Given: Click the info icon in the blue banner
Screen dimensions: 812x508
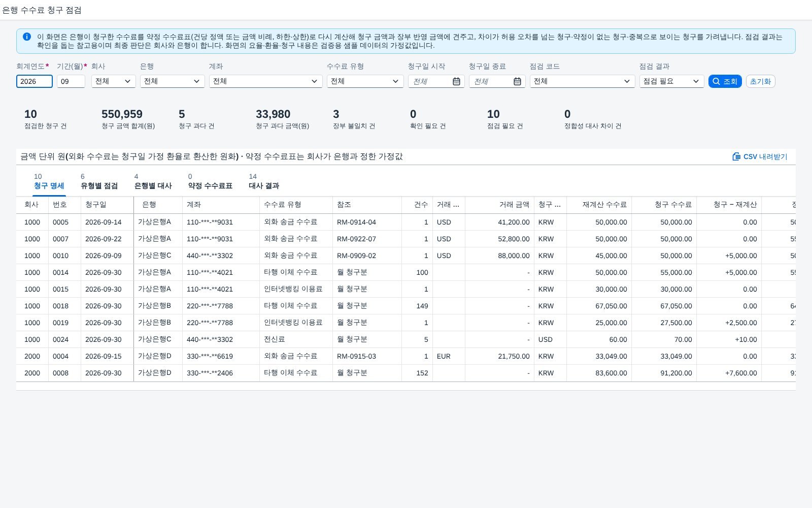Looking at the screenshot, I should (x=27, y=37).
